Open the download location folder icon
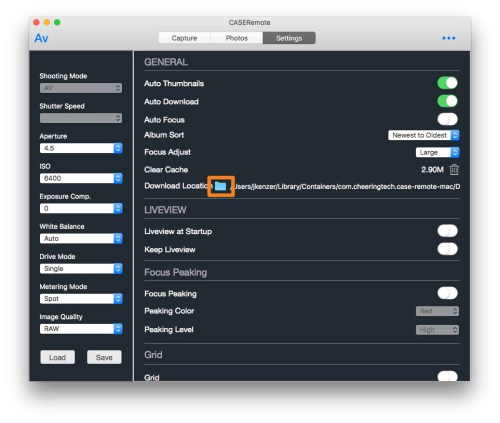Screen dimensions: 500x423 click(x=220, y=186)
